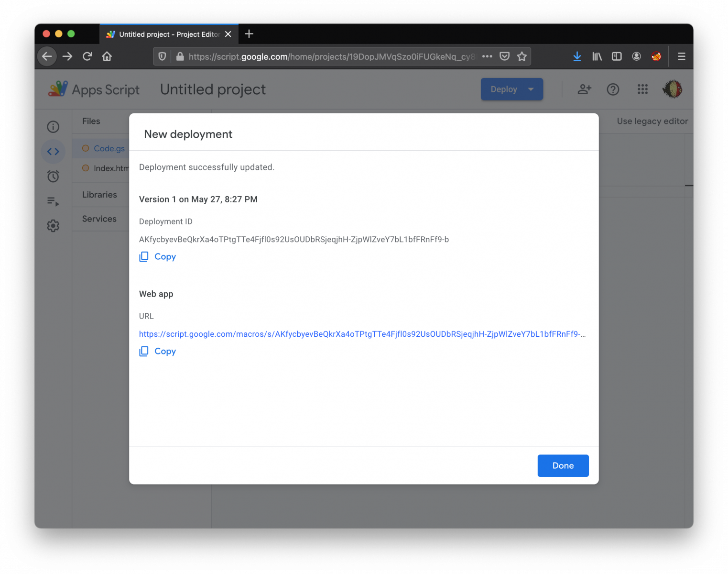
Task: Copy the Deployment ID
Action: coord(158,257)
